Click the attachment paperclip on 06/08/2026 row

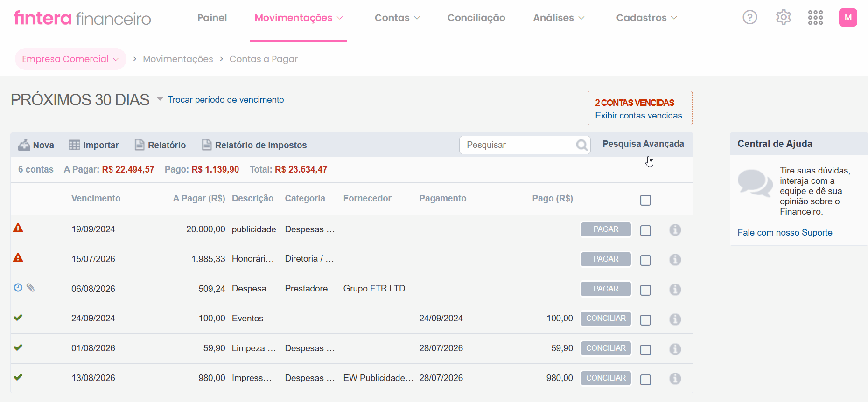coord(30,287)
